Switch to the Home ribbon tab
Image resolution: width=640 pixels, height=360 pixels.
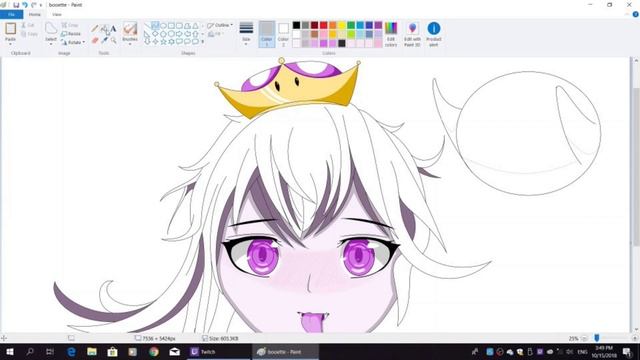point(35,14)
